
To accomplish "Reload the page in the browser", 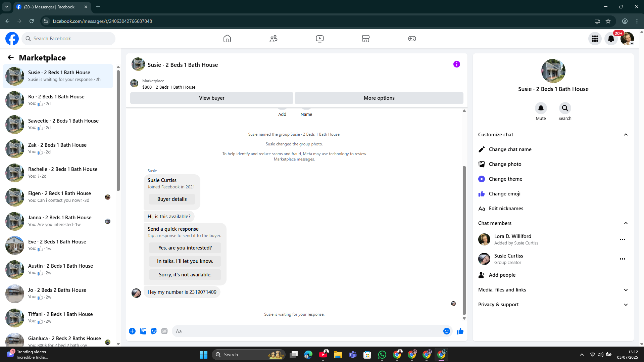I will (32, 21).
